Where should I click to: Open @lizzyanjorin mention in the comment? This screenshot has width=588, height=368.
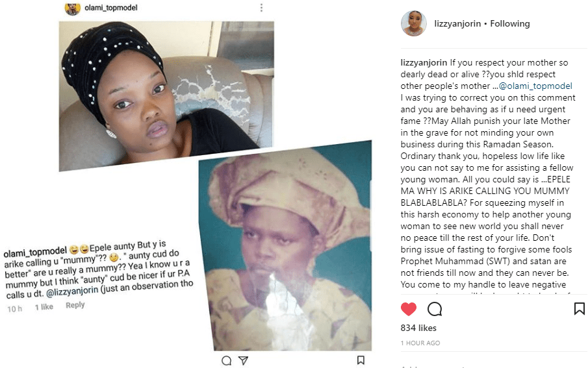point(72,291)
